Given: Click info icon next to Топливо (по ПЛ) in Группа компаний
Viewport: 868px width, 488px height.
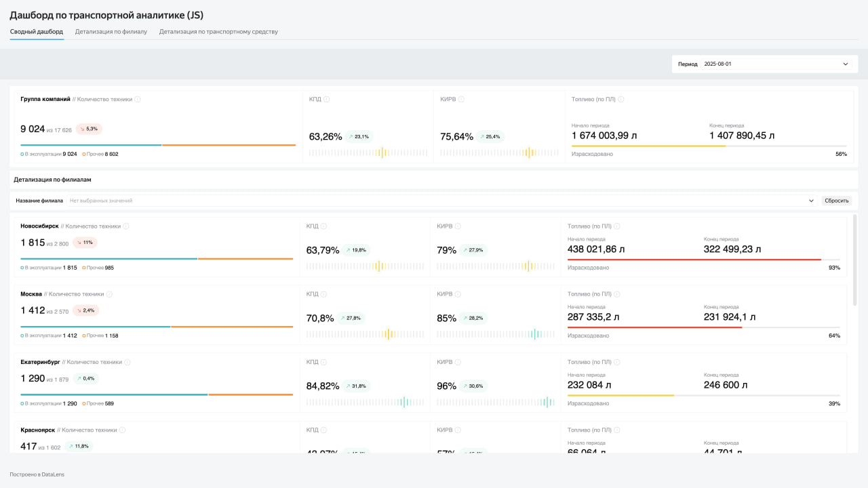Looking at the screenshot, I should (621, 99).
